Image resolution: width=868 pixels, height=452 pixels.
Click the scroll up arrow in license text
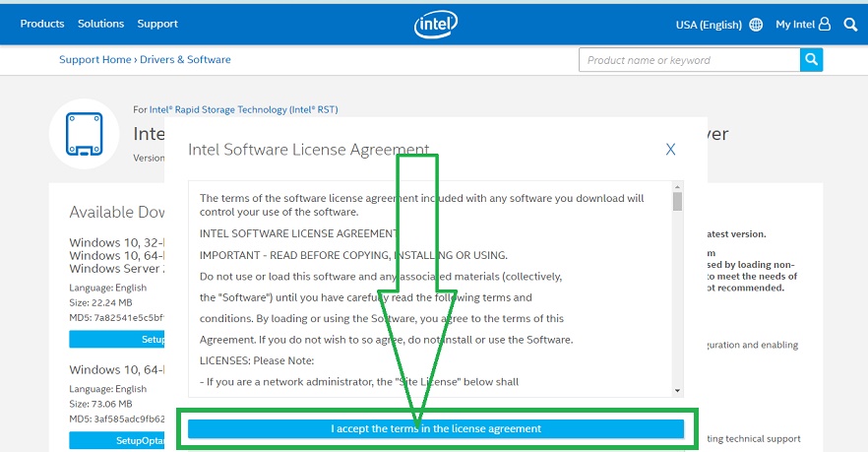point(677,186)
